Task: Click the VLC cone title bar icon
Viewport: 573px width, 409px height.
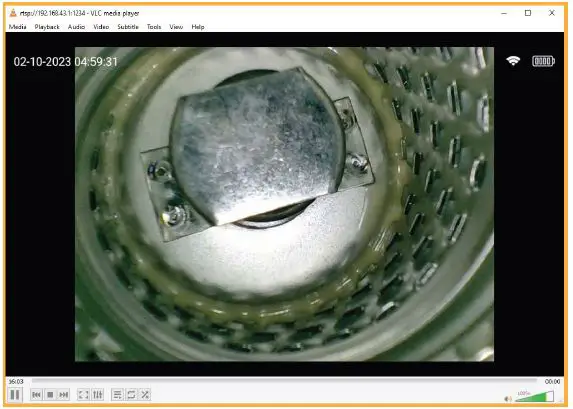Action: coord(13,13)
